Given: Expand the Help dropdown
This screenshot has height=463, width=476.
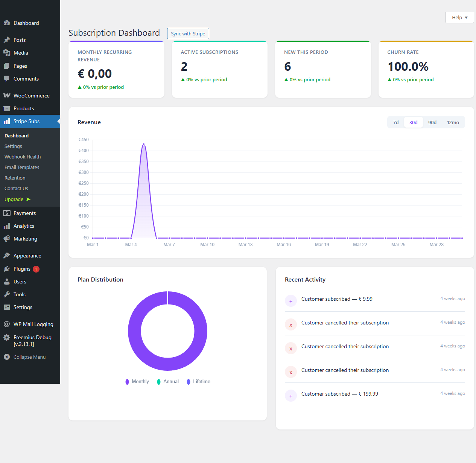Looking at the screenshot, I should coord(459,18).
